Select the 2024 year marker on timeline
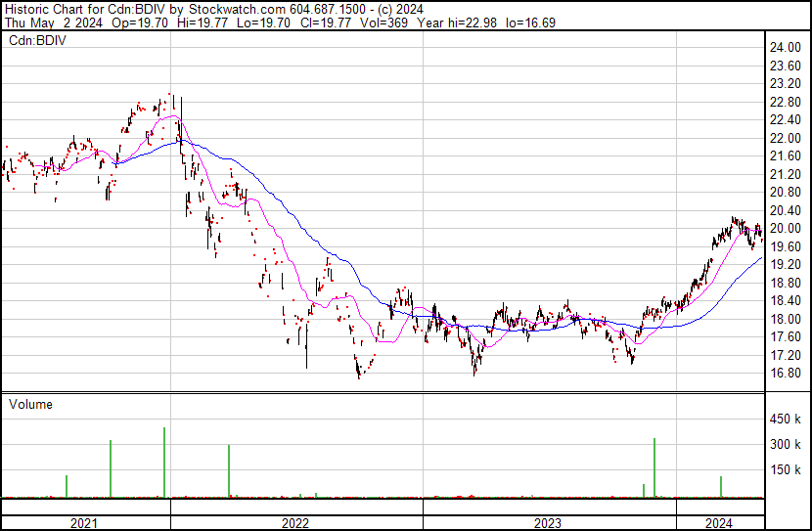This screenshot has height=531, width=812. [x=719, y=523]
